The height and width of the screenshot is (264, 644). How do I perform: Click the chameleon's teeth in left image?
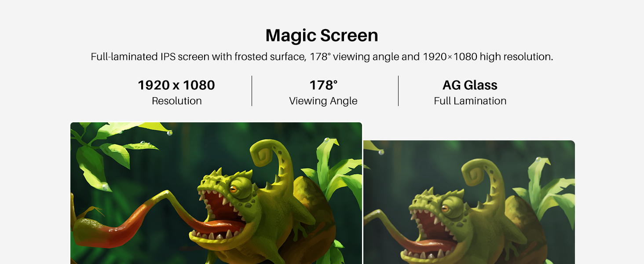pos(210,236)
